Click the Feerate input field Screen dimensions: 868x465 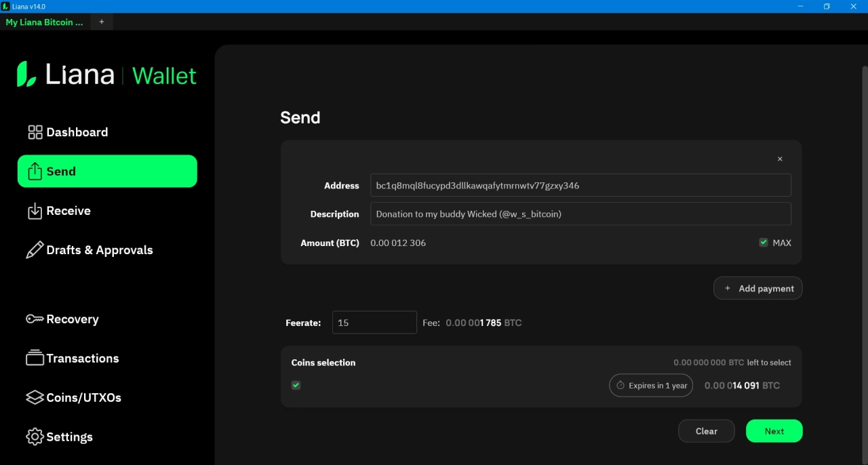(x=374, y=323)
